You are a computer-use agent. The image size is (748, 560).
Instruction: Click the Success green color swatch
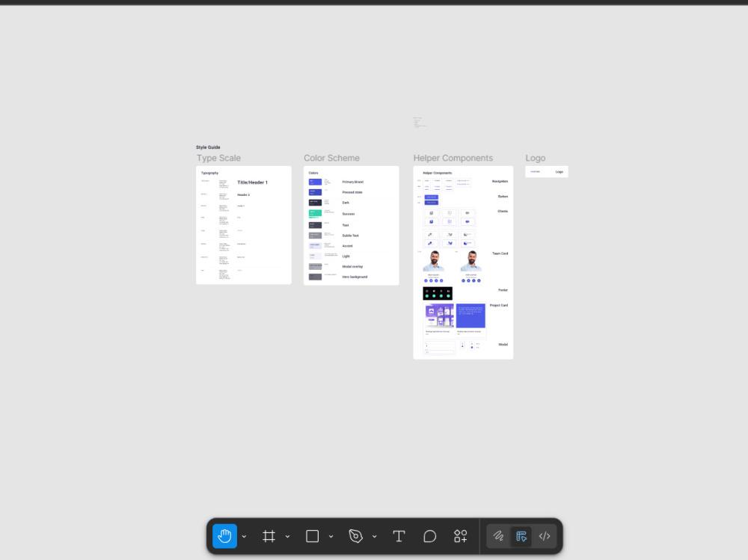point(315,213)
